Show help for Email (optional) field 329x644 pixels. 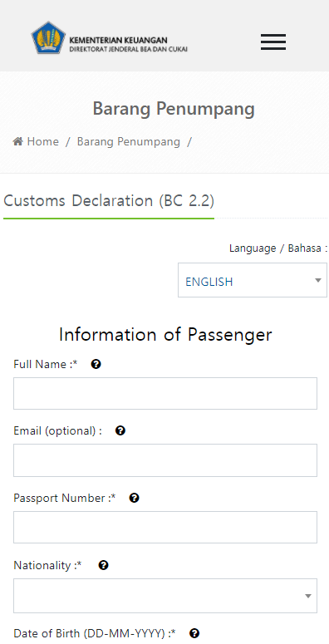tap(120, 430)
